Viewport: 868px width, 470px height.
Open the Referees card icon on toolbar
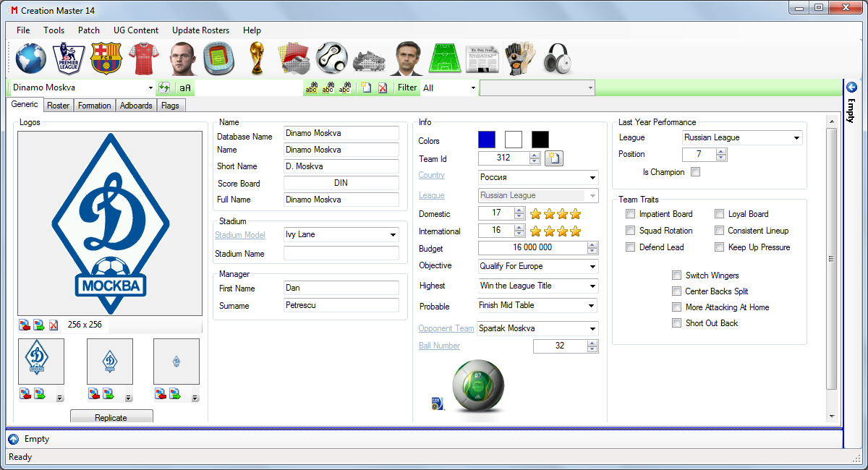pos(294,57)
